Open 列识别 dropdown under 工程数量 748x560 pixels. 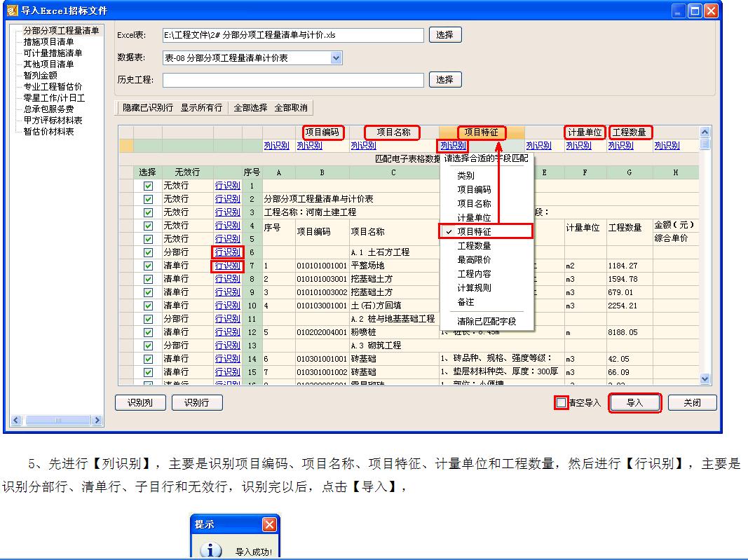(x=620, y=146)
